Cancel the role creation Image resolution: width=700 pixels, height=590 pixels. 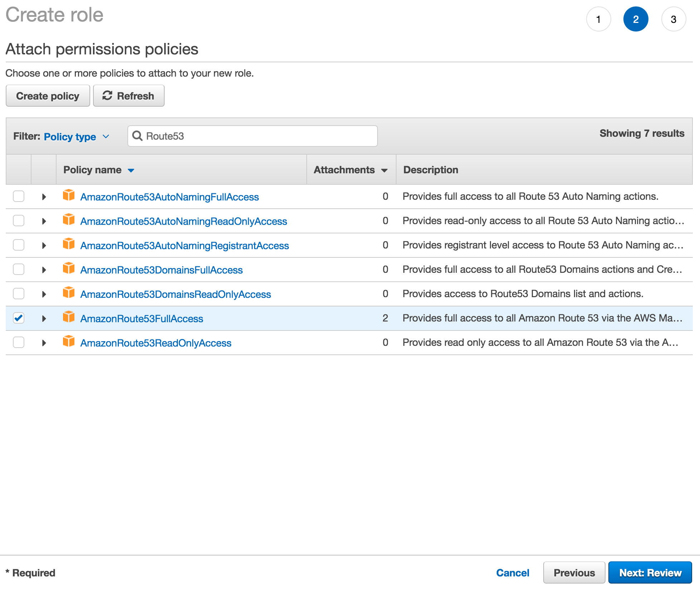[512, 573]
